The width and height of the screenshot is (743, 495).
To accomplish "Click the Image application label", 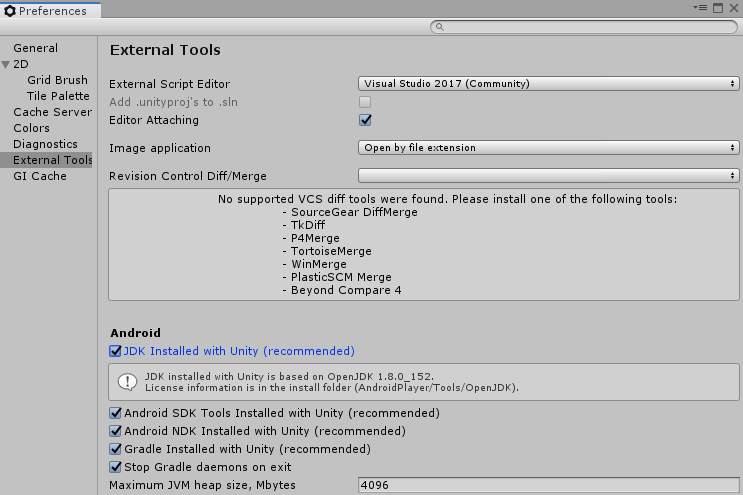I will (160, 148).
